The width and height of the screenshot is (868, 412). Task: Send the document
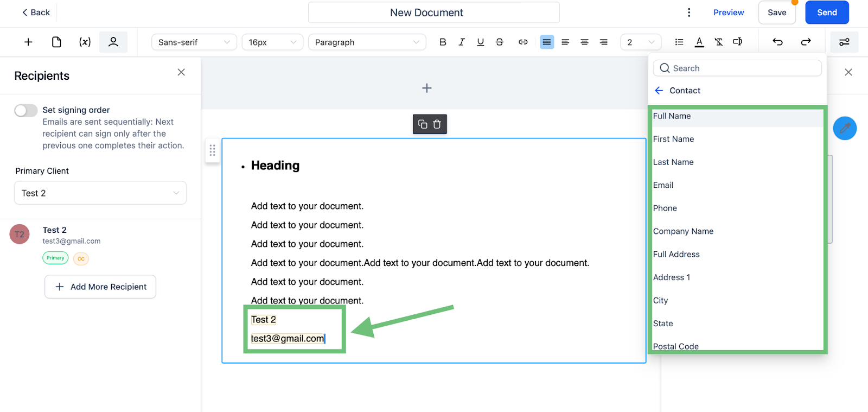pyautogui.click(x=827, y=12)
